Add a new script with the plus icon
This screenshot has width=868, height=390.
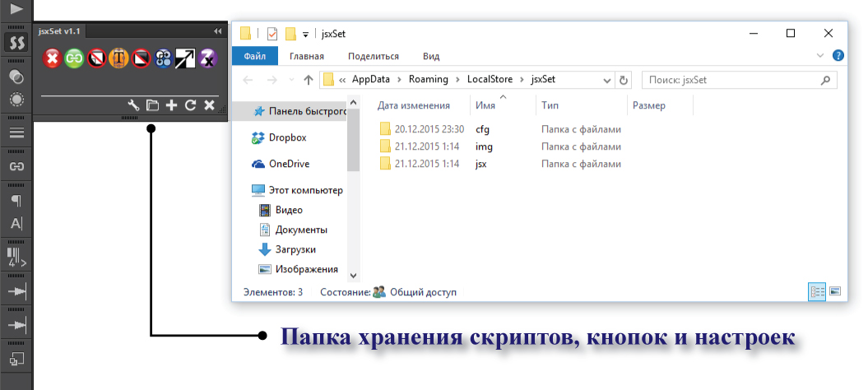[172, 105]
